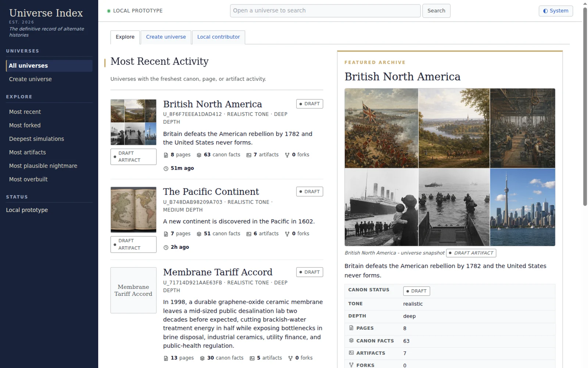Open Most plausible nightmare list
The image size is (588, 368).
[43, 166]
